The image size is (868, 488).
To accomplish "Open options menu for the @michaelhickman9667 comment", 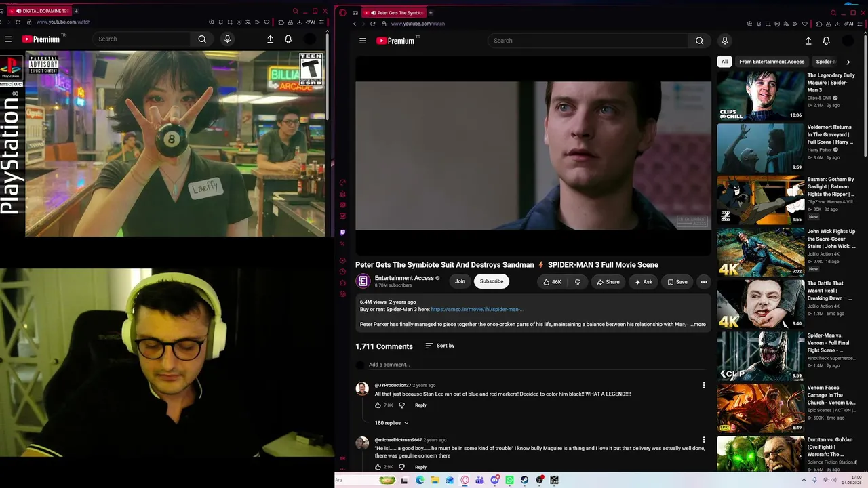I will (703, 441).
